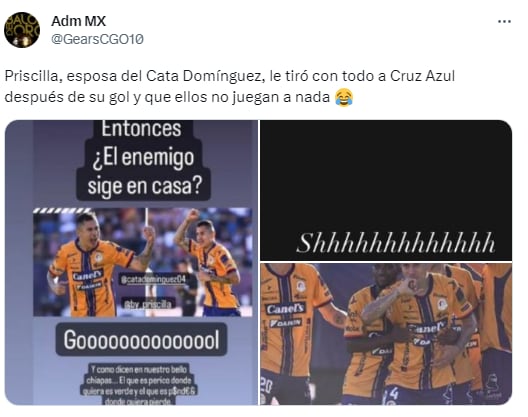
Task: Click the crying-laughing emoji in the tweet
Action: click(344, 98)
